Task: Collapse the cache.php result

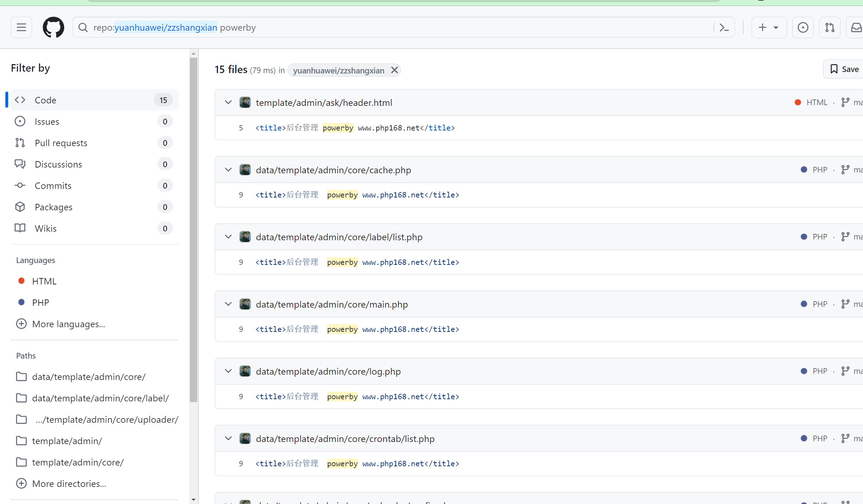Action: pos(228,170)
